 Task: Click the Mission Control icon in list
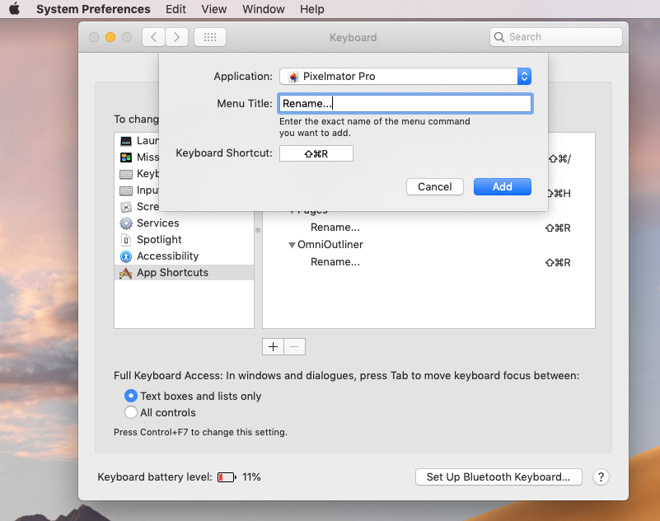(x=126, y=157)
